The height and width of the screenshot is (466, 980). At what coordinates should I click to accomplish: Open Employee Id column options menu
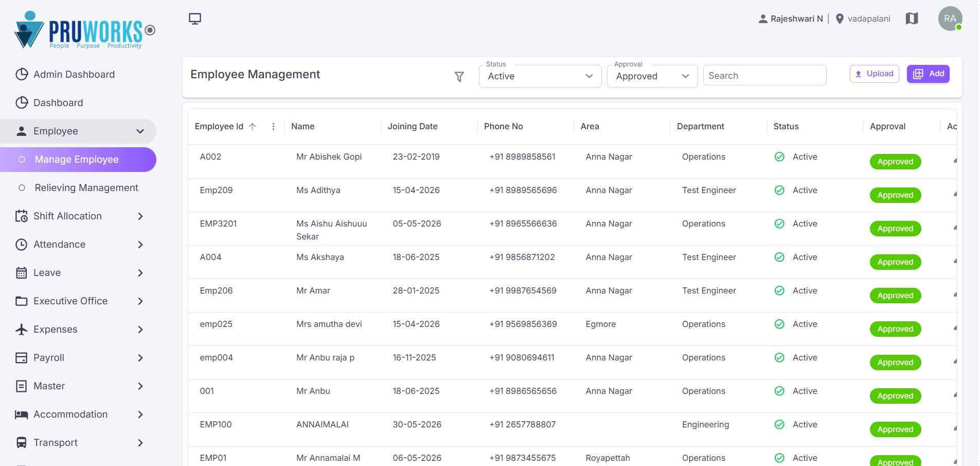tap(273, 126)
